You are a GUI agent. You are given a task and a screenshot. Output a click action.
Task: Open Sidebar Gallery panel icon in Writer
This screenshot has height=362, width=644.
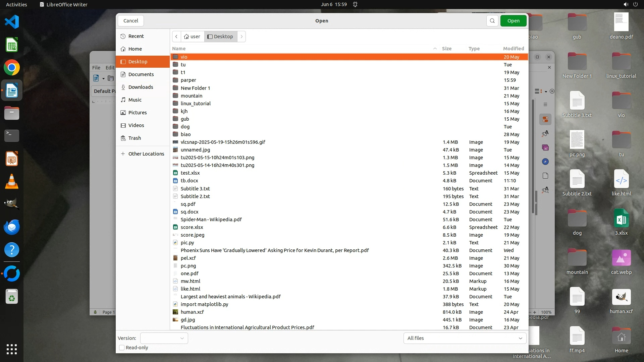[545, 148]
